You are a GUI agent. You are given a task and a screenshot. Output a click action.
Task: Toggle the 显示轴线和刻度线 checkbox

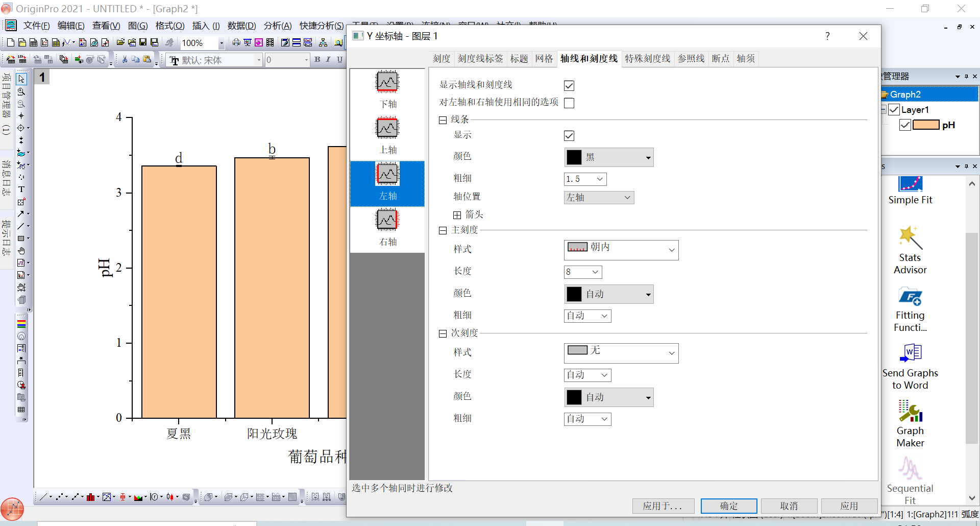[569, 86]
